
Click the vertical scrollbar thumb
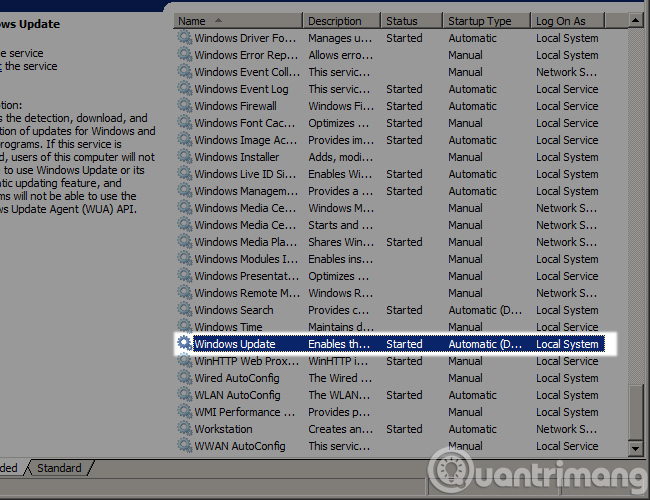tap(635, 412)
